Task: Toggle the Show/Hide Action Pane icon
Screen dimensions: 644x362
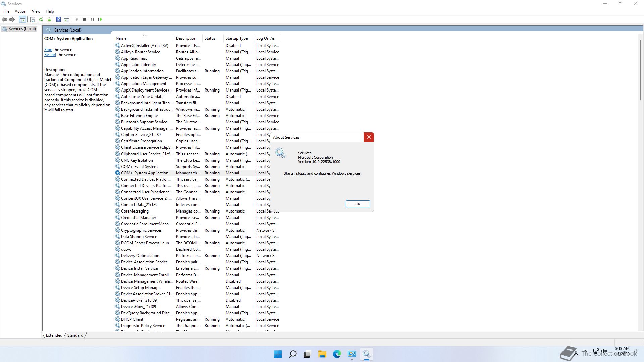Action: [66, 19]
